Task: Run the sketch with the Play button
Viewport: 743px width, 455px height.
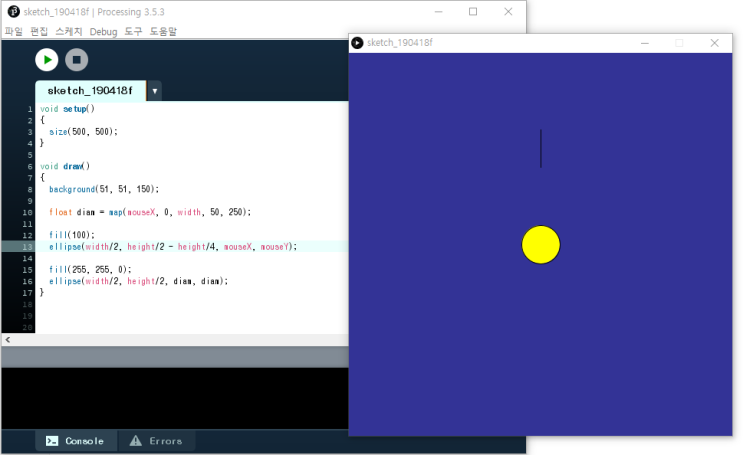Action: tap(46, 60)
